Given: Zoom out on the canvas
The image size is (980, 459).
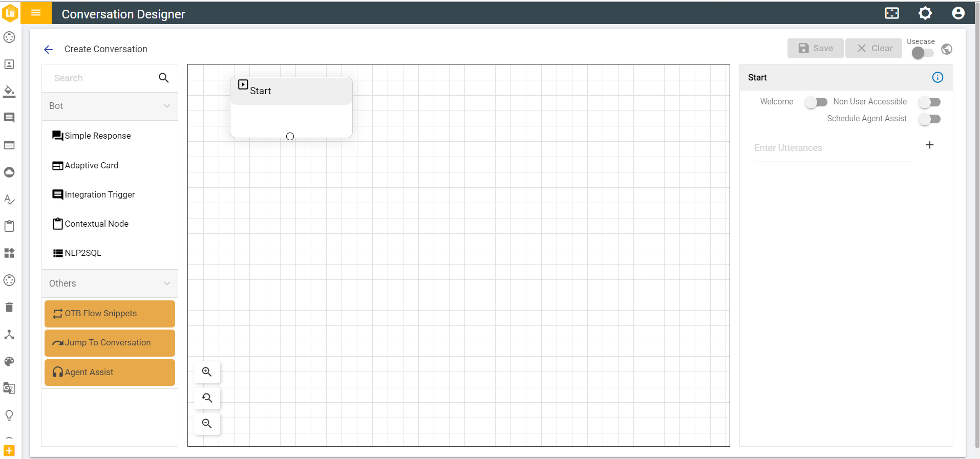Looking at the screenshot, I should pyautogui.click(x=207, y=424).
